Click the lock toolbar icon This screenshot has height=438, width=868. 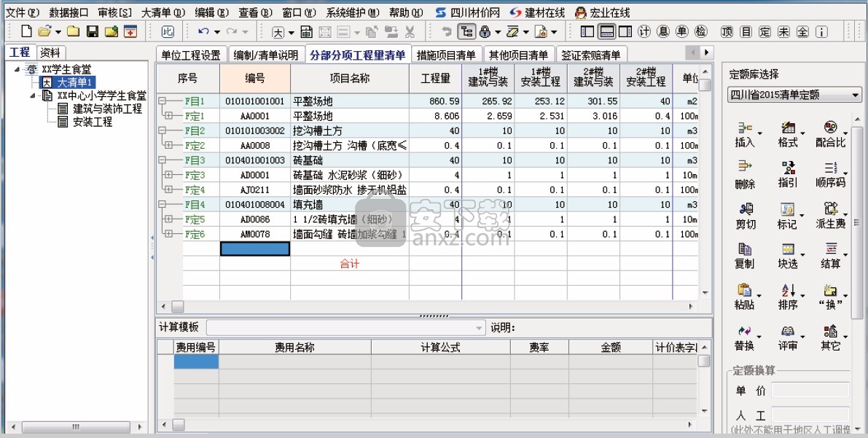pos(485,31)
